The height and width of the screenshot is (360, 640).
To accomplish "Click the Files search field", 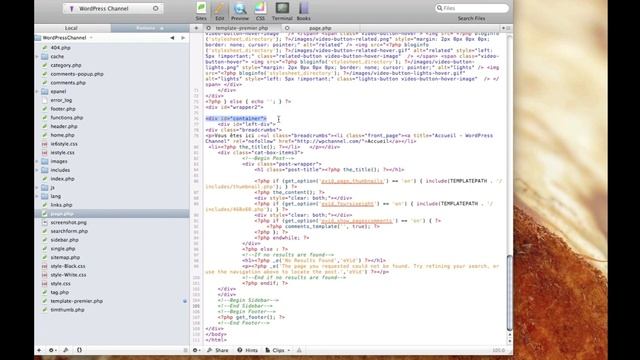I will coord(471,8).
